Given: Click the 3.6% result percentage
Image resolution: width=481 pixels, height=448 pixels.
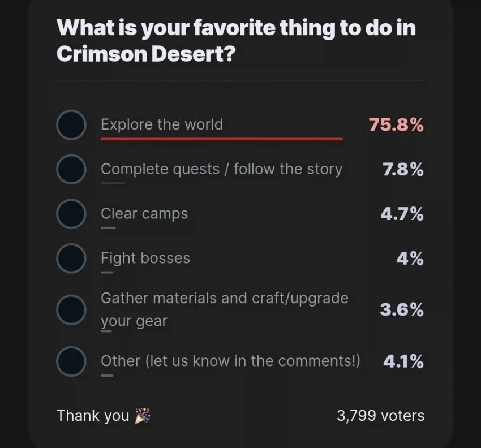Looking at the screenshot, I should (x=402, y=309).
